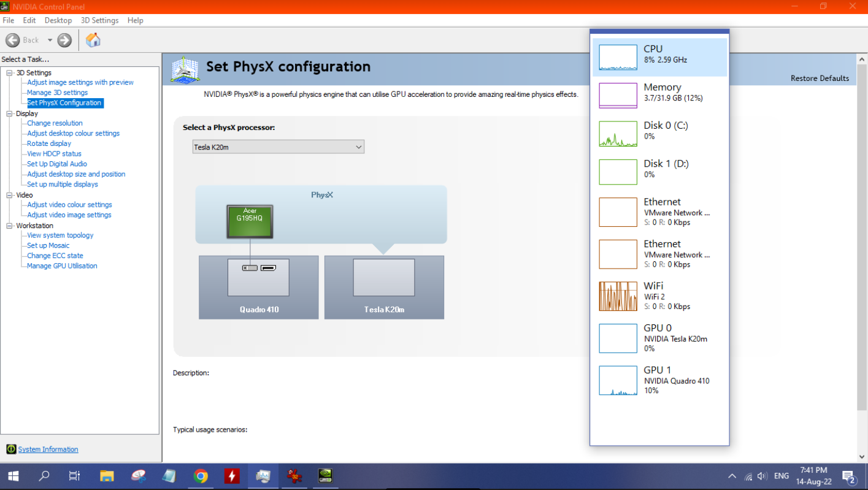Collapse the 3D Settings tree node
The width and height of the screenshot is (868, 490).
click(10, 73)
